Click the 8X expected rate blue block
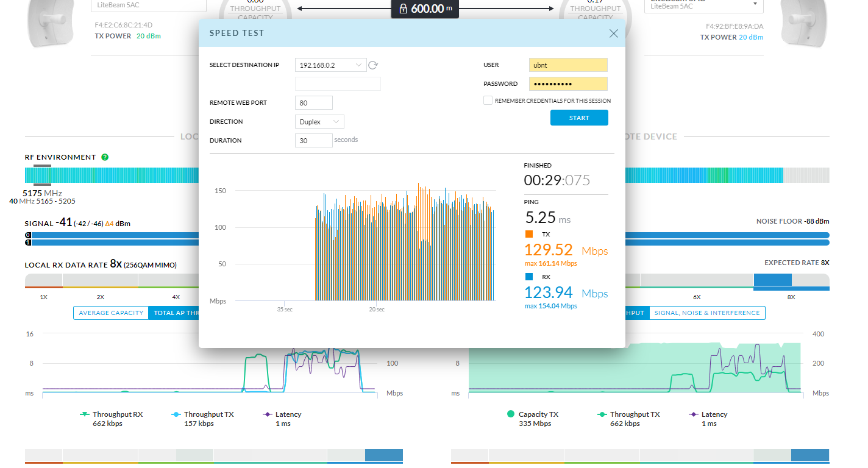868x468 pixels. [773, 280]
